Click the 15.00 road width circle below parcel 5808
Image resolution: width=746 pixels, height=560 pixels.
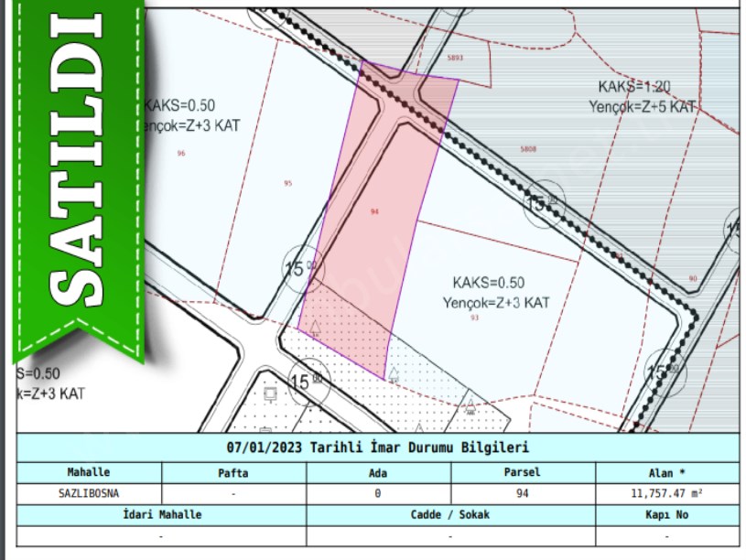pos(545,203)
